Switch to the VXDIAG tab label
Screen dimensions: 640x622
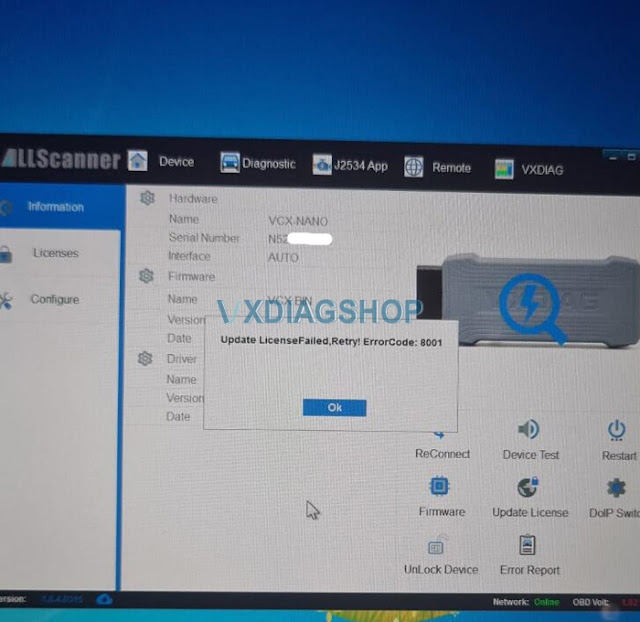542,170
